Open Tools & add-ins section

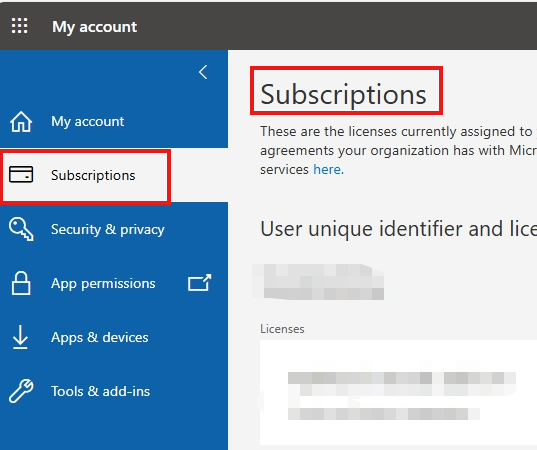tap(114, 391)
